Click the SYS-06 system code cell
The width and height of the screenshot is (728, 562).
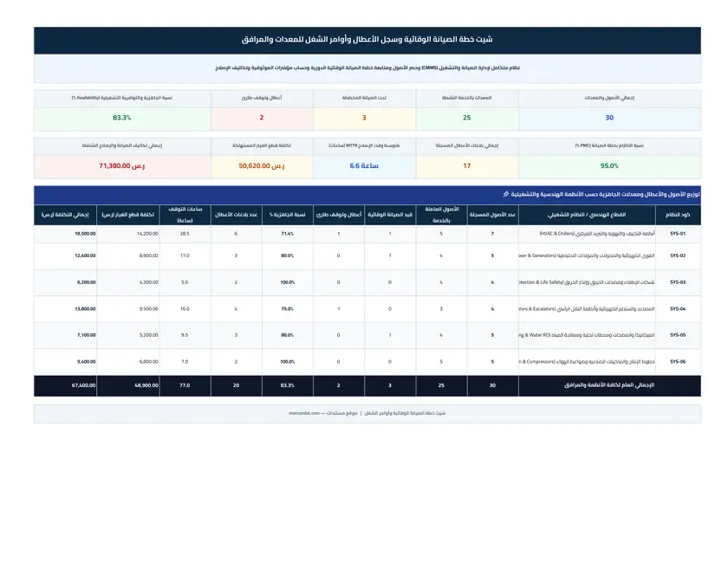(678, 361)
